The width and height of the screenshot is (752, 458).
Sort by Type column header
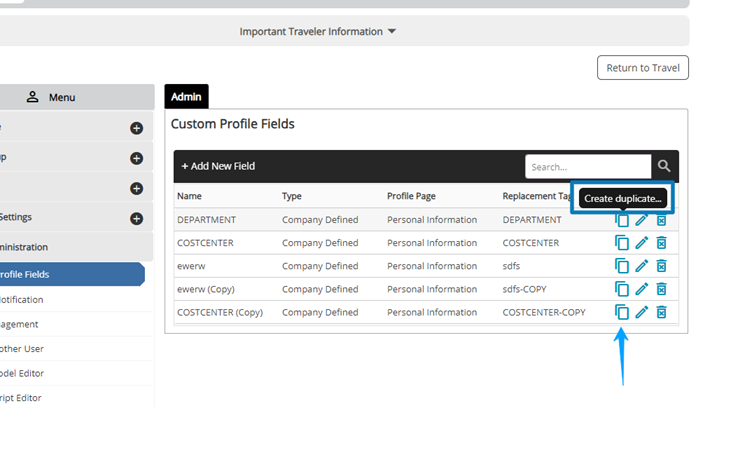click(x=292, y=196)
